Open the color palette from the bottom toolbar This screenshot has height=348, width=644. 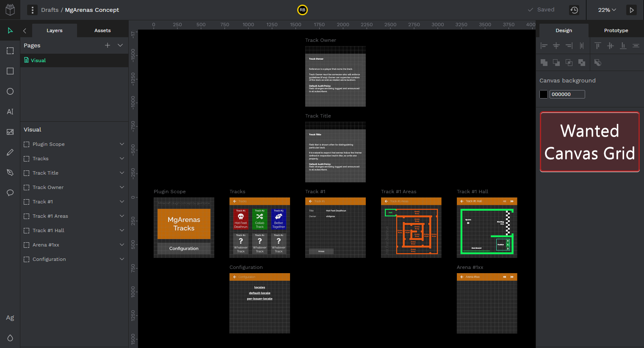[10, 338]
